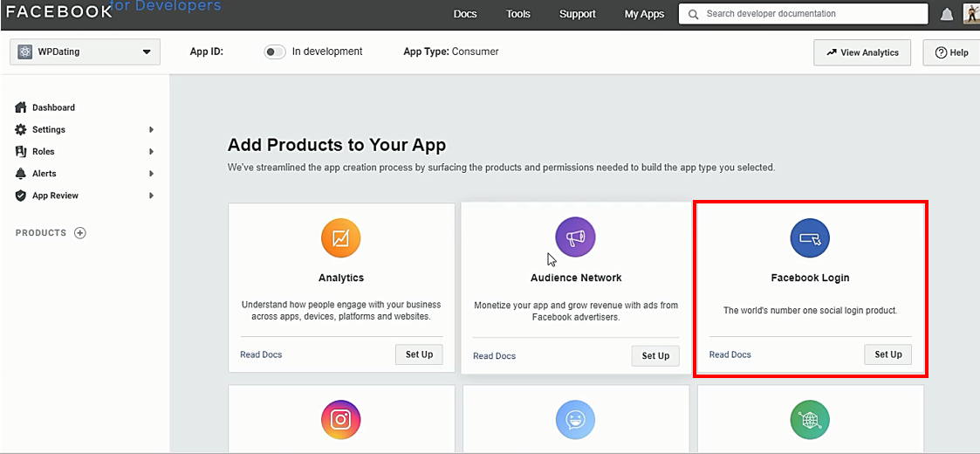Click the blue Facebook Login icon
980x454 pixels.
click(809, 238)
